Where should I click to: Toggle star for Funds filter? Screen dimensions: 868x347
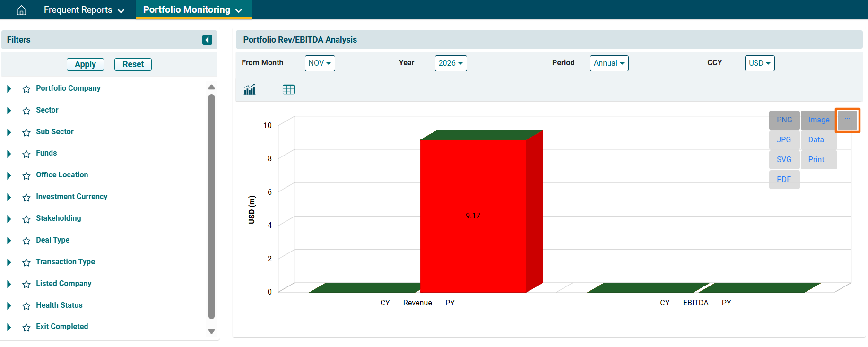click(x=26, y=154)
